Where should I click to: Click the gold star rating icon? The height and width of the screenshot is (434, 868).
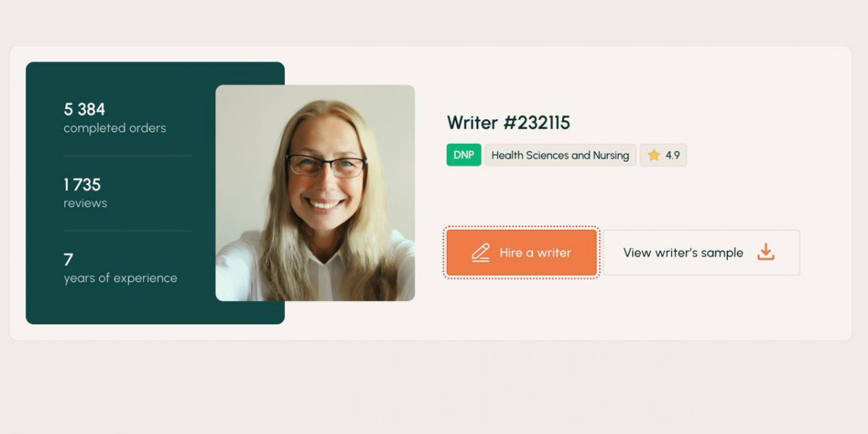coord(654,155)
